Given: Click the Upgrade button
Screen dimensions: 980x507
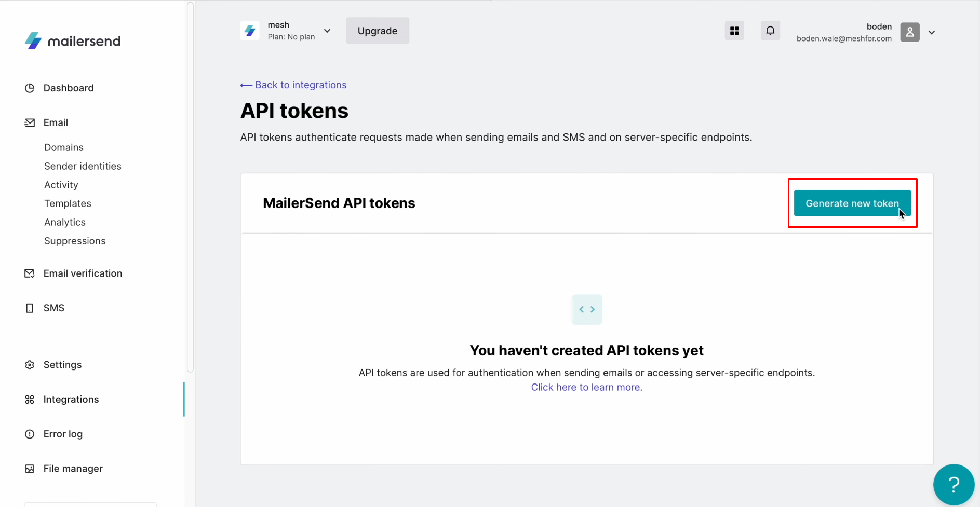Looking at the screenshot, I should pyautogui.click(x=378, y=31).
